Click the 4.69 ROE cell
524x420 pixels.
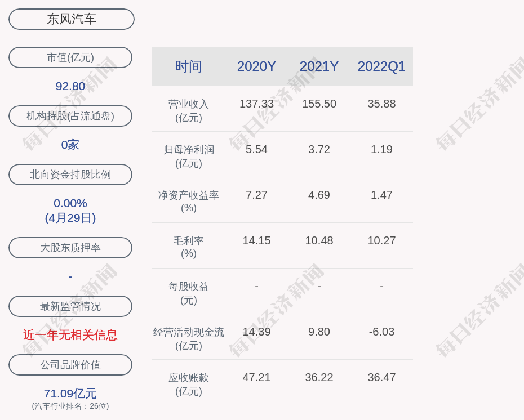319,195
